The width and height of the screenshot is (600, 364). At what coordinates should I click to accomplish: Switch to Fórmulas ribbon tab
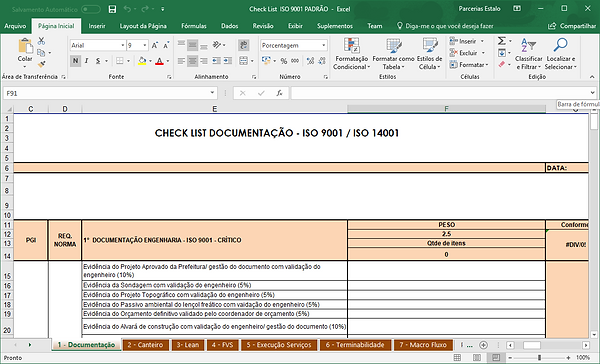coord(194,26)
